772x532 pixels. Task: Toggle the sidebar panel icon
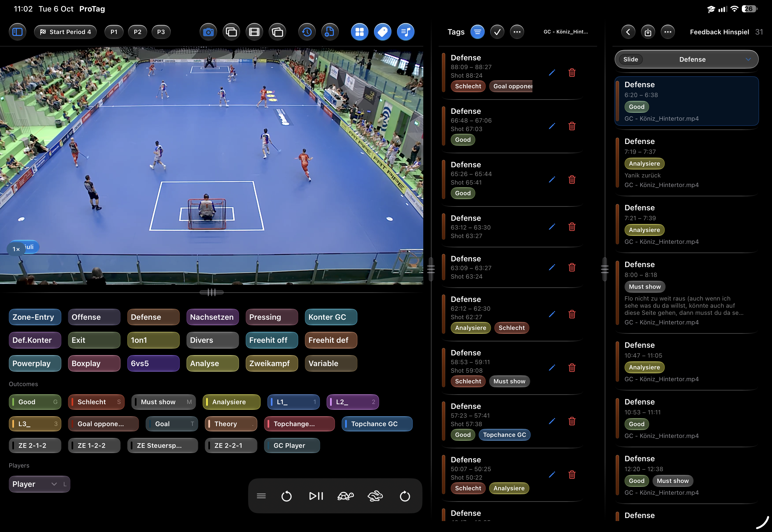pos(17,32)
